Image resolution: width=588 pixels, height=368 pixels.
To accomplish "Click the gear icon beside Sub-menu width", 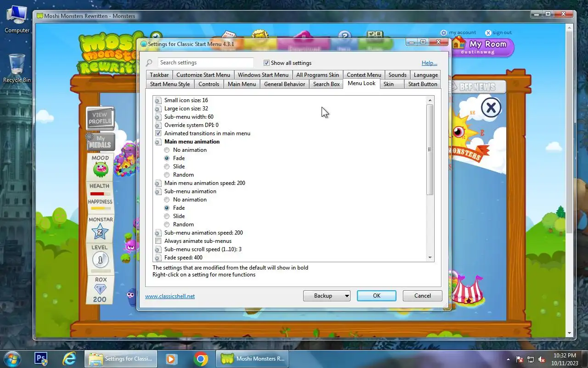I will (158, 117).
